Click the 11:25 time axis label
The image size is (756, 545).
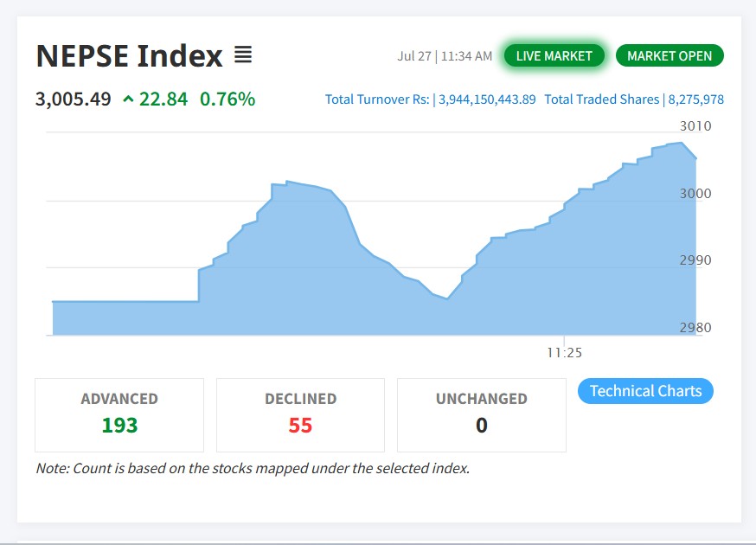click(564, 353)
